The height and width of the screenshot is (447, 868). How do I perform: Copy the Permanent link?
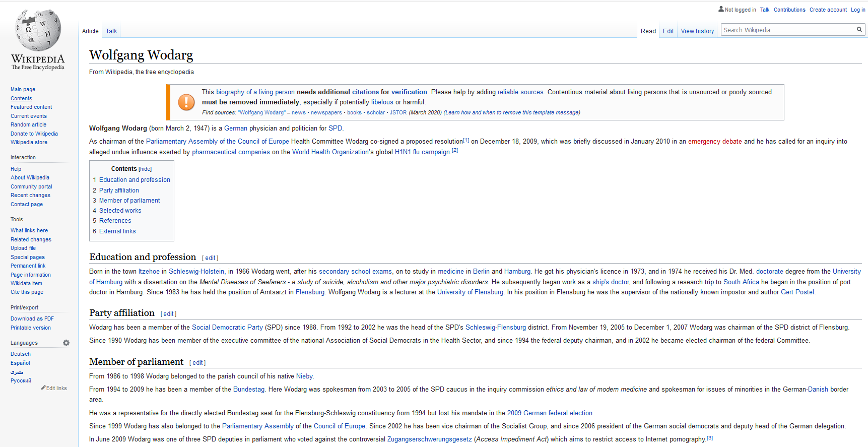(28, 266)
